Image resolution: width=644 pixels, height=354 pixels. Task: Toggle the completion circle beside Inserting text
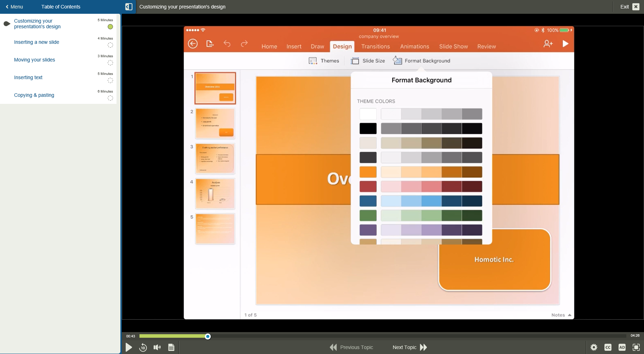click(x=110, y=81)
